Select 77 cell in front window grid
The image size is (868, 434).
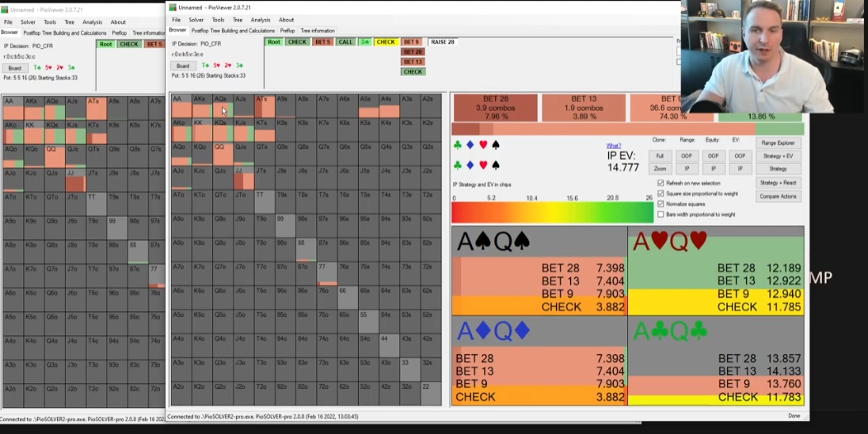tap(326, 273)
